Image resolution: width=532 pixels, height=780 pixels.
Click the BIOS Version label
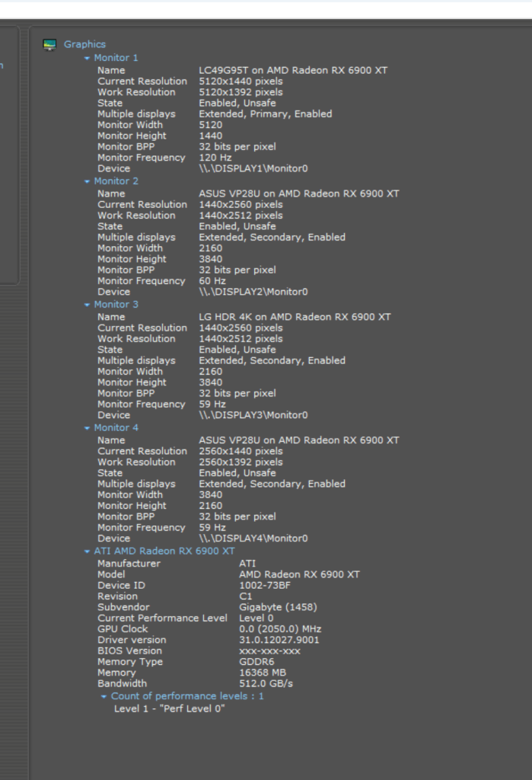tap(130, 651)
